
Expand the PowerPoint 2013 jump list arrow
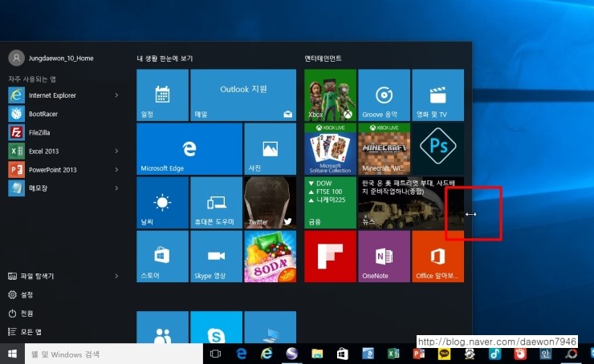[x=116, y=169]
